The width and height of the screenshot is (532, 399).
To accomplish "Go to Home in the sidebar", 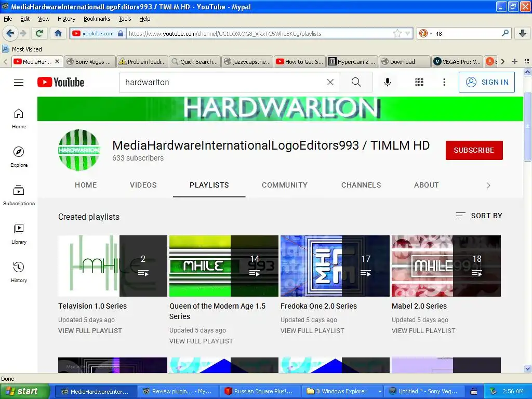I will pyautogui.click(x=19, y=119).
